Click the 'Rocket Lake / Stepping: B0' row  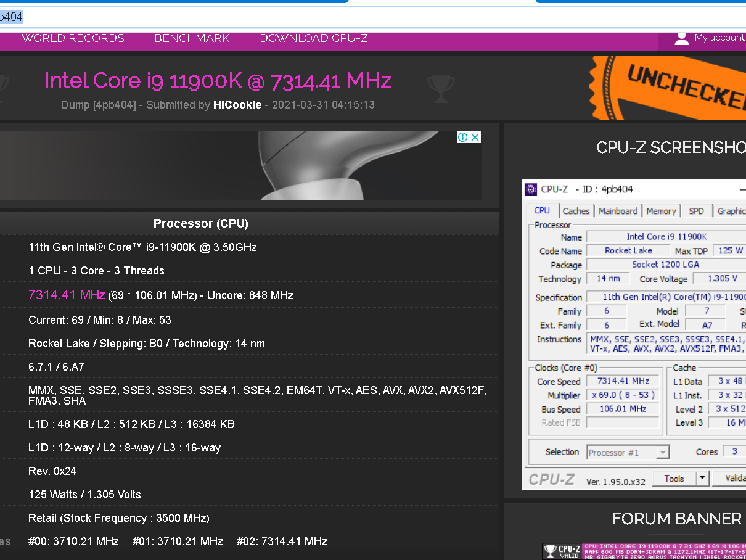(x=250, y=344)
